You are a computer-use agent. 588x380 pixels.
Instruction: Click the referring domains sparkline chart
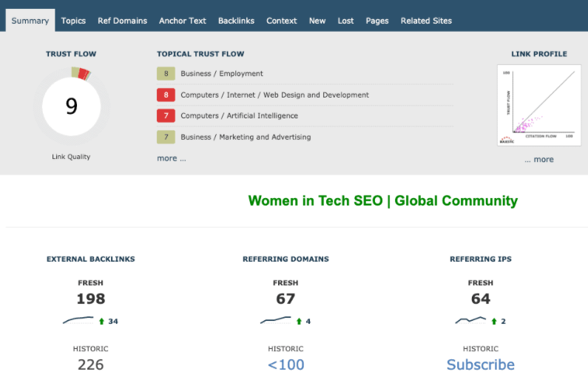[275, 320]
